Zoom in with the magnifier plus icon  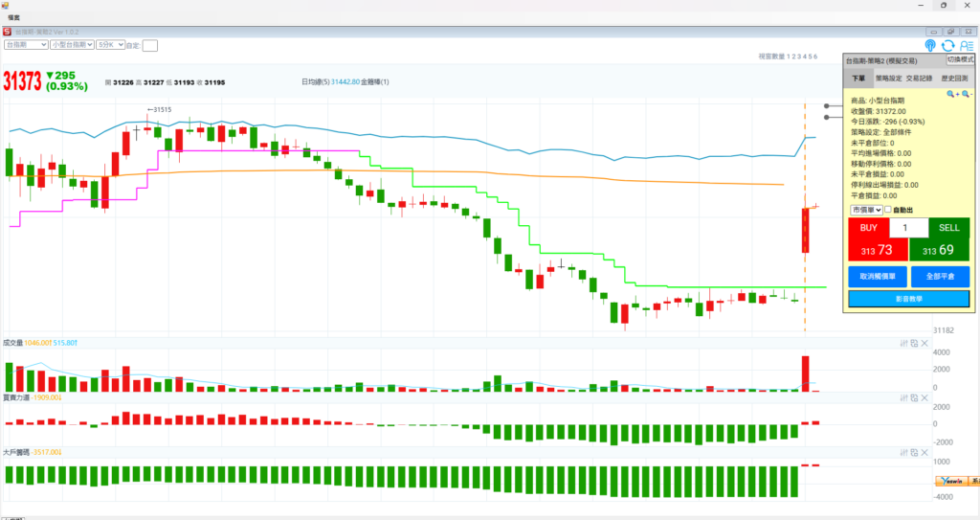(952, 95)
